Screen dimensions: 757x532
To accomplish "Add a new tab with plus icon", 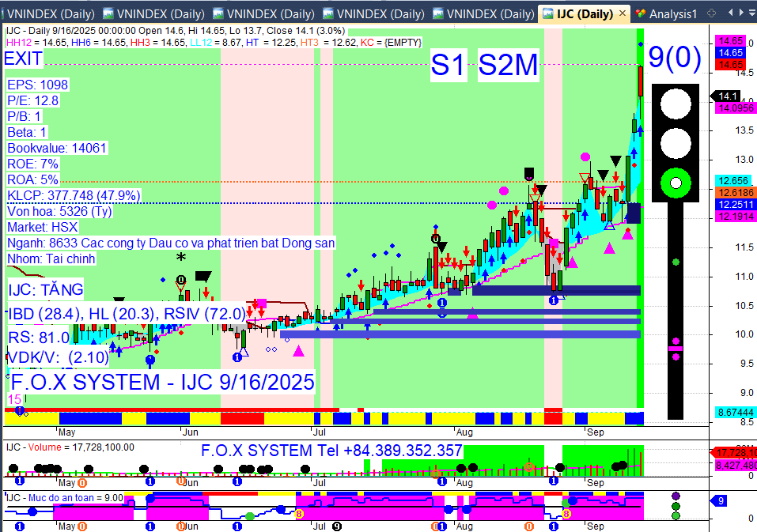I will click(x=711, y=13).
